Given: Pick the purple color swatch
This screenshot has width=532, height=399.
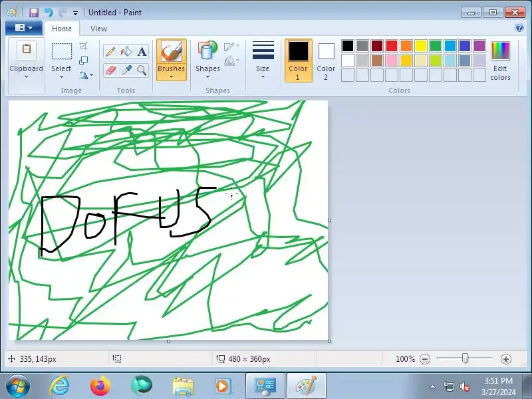Looking at the screenshot, I should click(479, 46).
